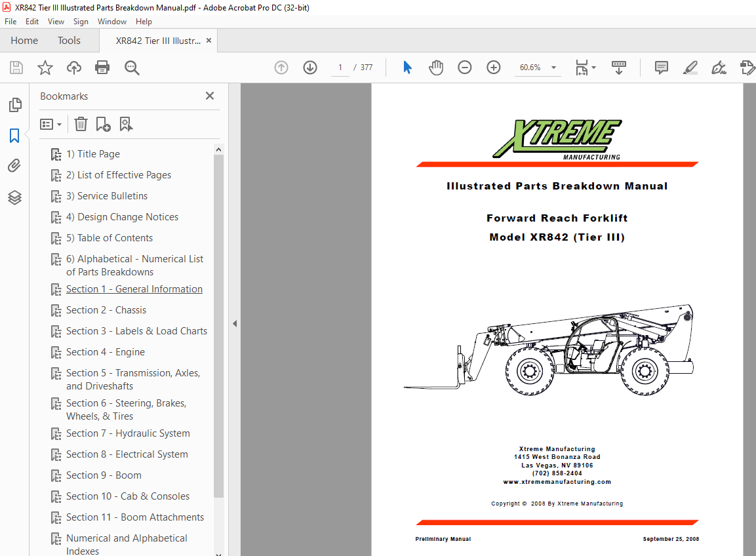The image size is (756, 556).
Task: Select the highlight text pen tool
Action: tap(690, 68)
